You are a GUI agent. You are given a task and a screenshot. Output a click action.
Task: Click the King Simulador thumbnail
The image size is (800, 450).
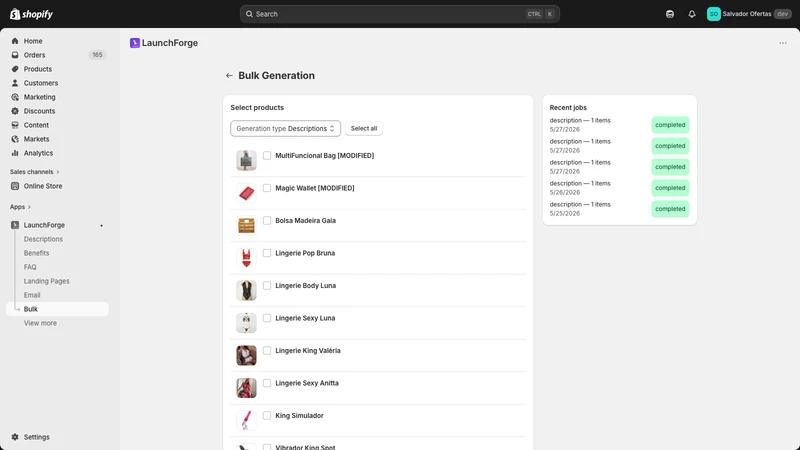coord(246,420)
